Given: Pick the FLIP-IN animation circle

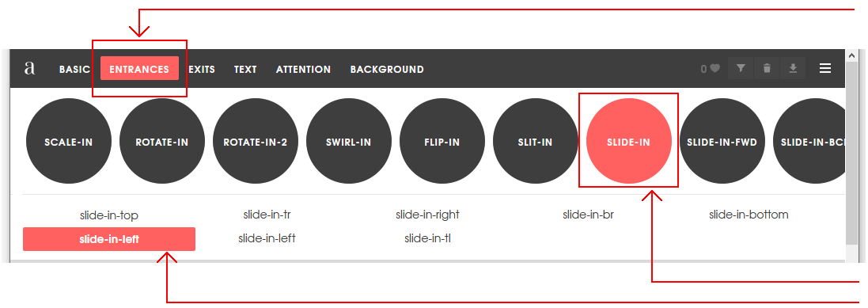Looking at the screenshot, I should click(x=442, y=141).
